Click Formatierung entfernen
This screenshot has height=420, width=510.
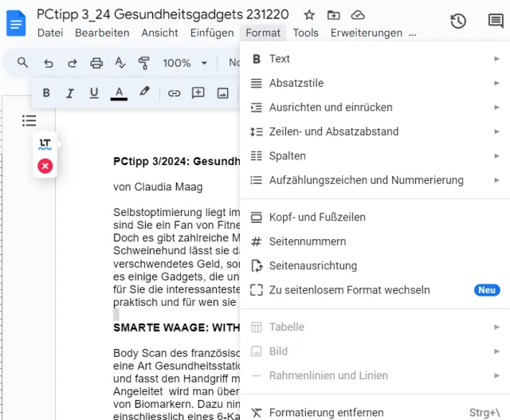tap(326, 413)
